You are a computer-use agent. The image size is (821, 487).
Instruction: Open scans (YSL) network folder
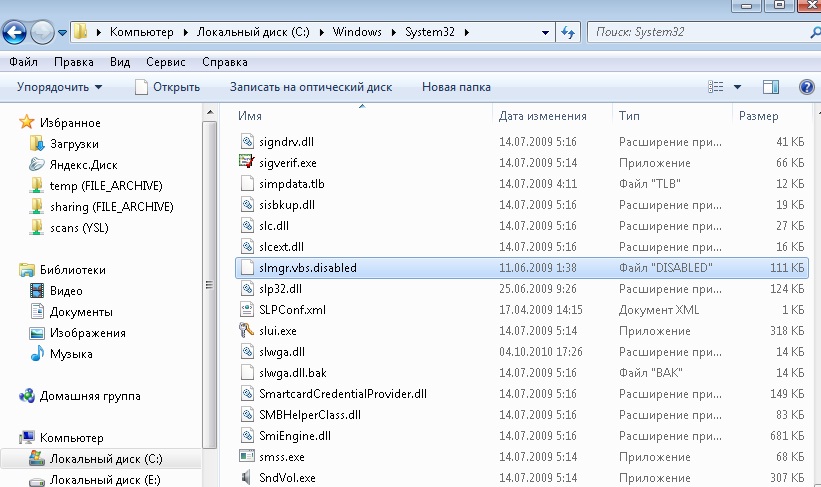[79, 228]
